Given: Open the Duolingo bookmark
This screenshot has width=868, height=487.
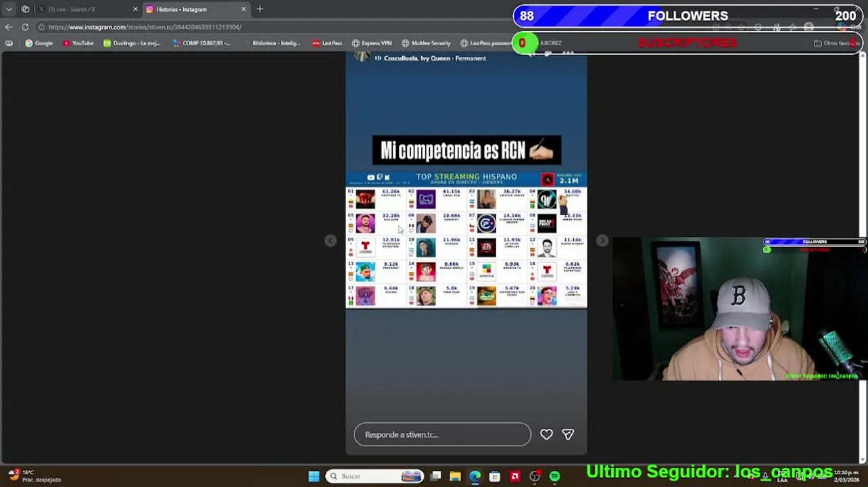Looking at the screenshot, I should pos(132,43).
